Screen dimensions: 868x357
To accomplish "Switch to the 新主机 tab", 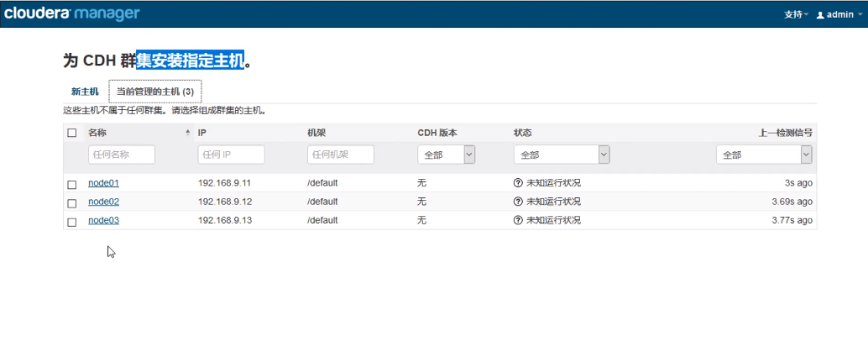I will [85, 92].
